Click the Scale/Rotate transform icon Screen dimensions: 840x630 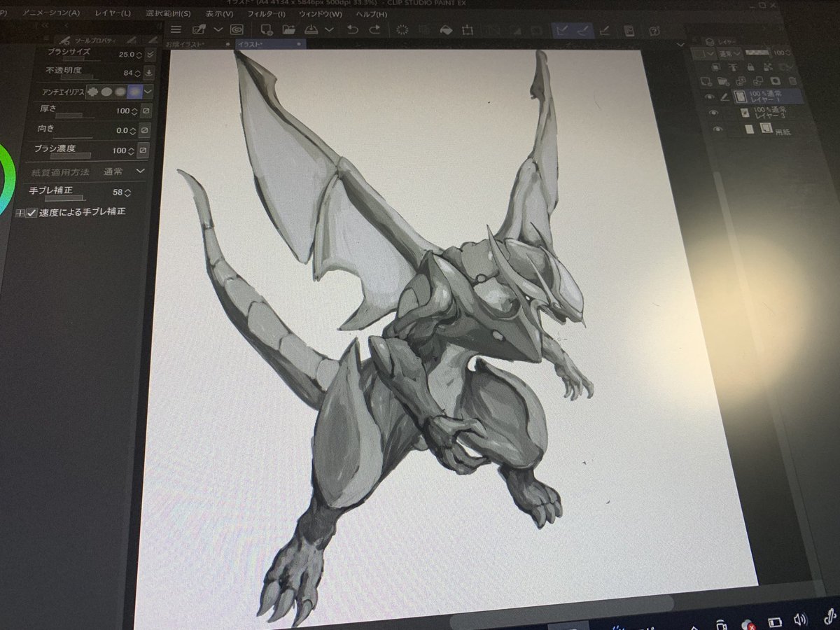pyautogui.click(x=467, y=29)
